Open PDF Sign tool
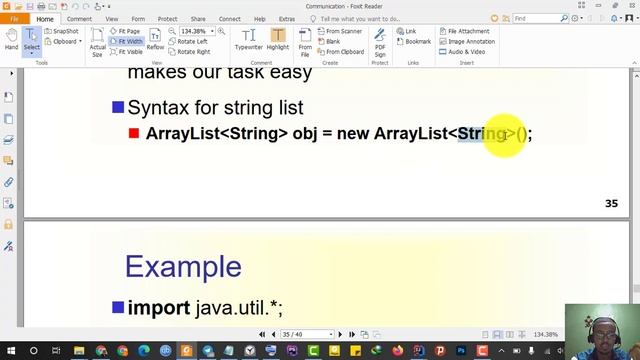Viewport: 640px width, 360px height. click(380, 42)
